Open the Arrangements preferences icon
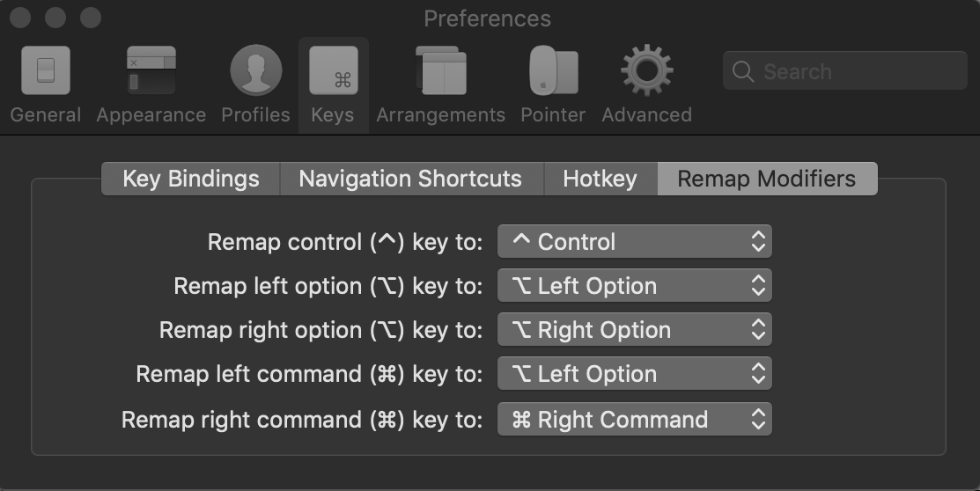The height and width of the screenshot is (491, 980). tap(441, 70)
